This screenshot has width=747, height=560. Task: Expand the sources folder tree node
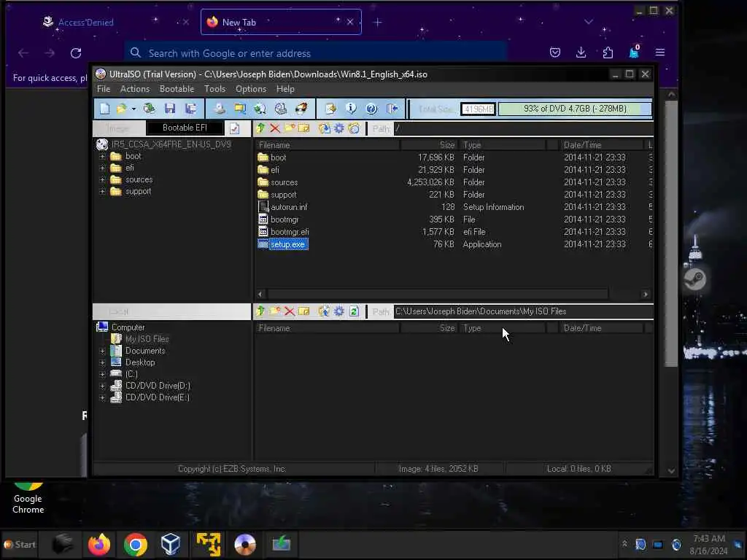pyautogui.click(x=102, y=179)
